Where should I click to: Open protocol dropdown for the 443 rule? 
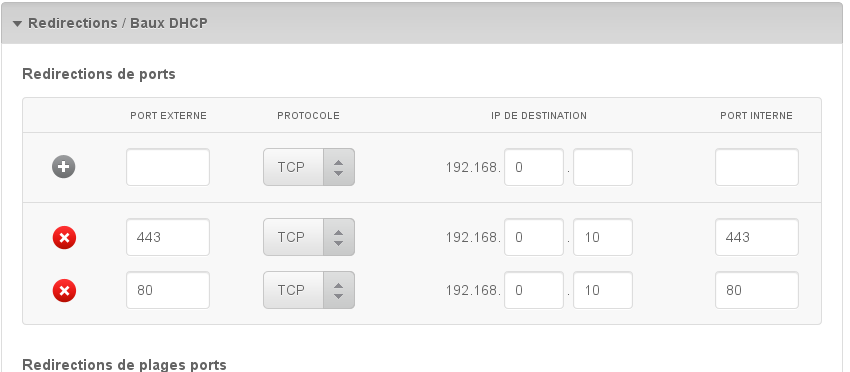[x=309, y=237]
